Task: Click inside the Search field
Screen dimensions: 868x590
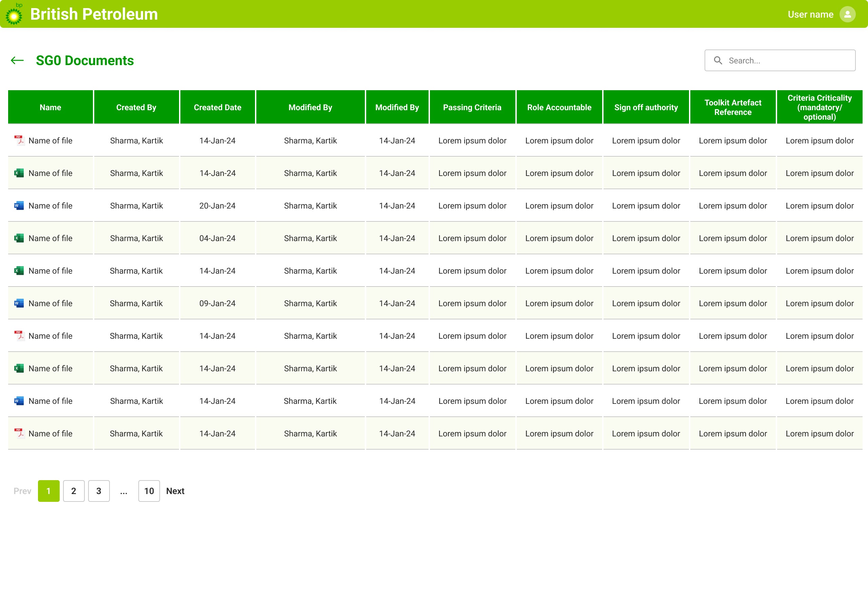Action: click(788, 60)
